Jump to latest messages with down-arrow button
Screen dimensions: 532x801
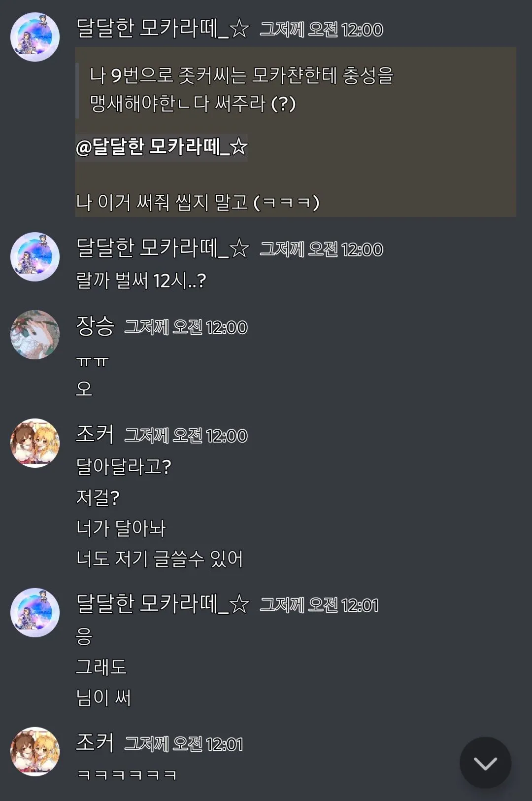click(x=485, y=763)
